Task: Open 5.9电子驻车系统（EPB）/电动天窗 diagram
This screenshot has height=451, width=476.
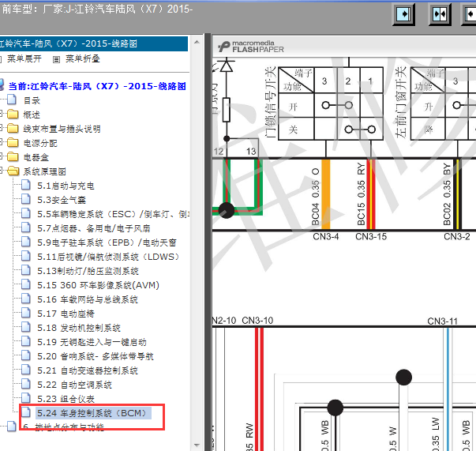Action: click(107, 242)
